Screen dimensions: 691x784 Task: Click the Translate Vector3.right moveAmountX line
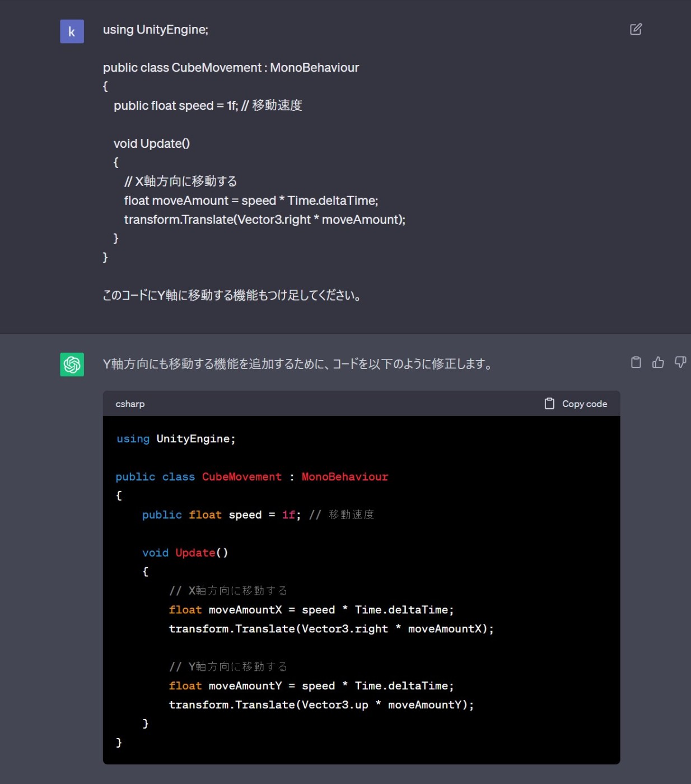332,629
